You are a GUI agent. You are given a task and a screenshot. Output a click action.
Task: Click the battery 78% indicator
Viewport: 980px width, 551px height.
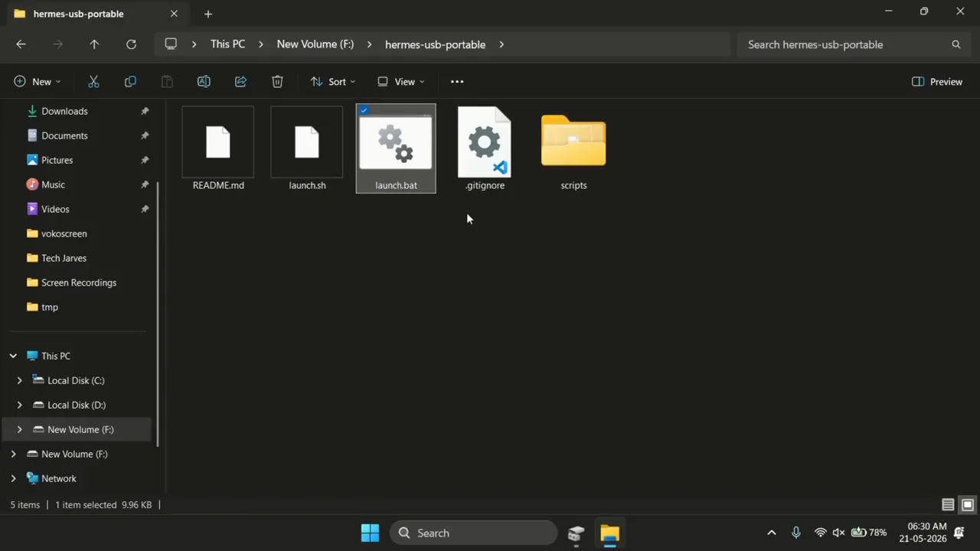[x=869, y=533]
